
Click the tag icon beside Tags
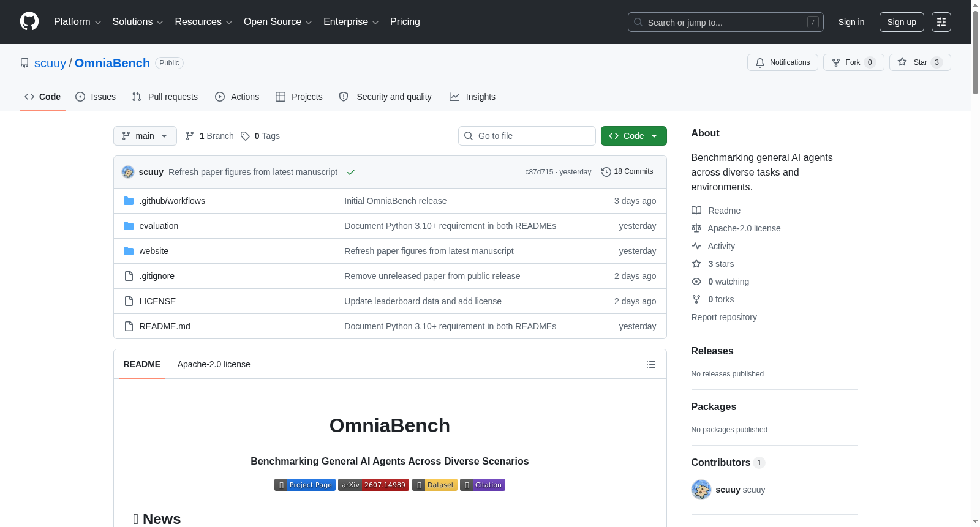pos(245,136)
